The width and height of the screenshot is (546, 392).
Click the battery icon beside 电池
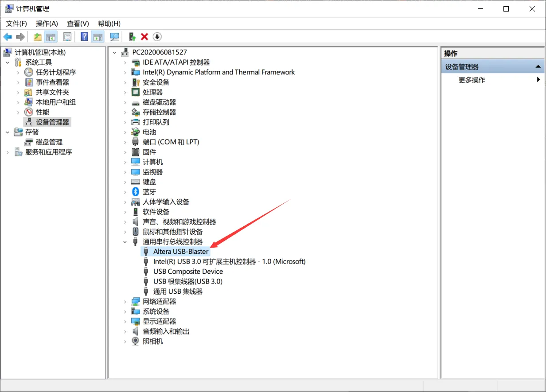(136, 132)
